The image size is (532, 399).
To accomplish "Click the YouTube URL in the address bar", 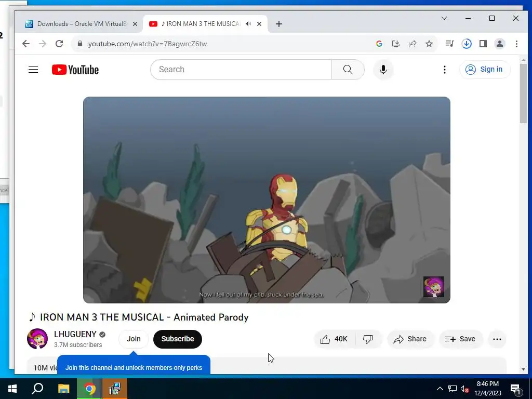I will pos(147,44).
